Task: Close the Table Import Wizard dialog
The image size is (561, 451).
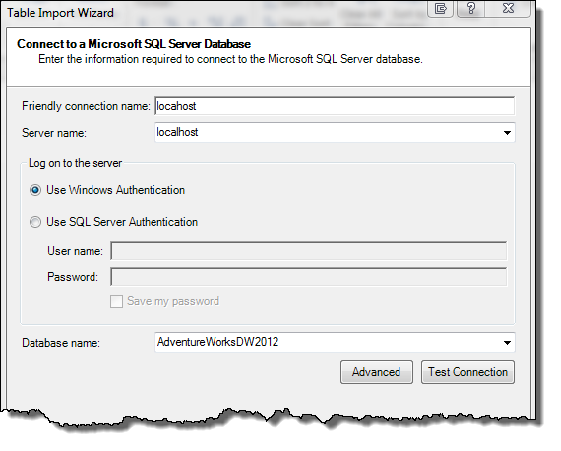Action: [508, 8]
